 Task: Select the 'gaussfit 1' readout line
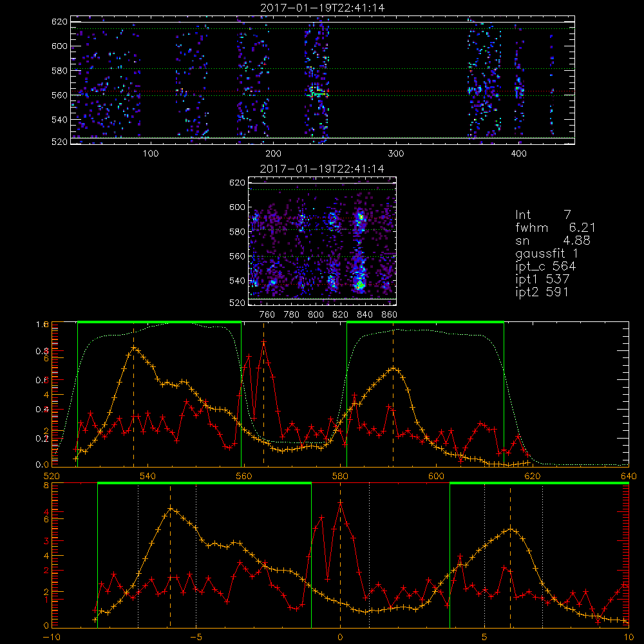pyautogui.click(x=547, y=253)
